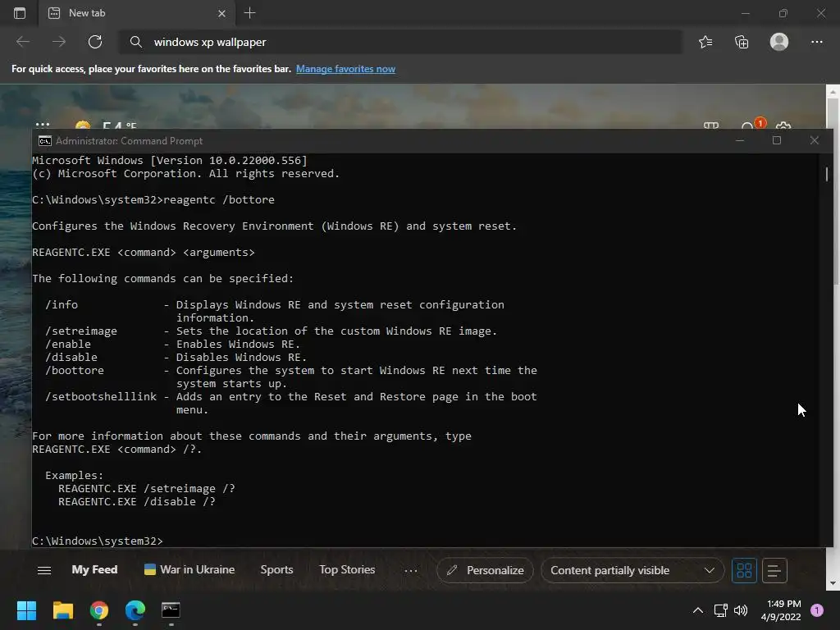This screenshot has width=840, height=630.
Task: Click the browser back arrow
Action: click(x=23, y=42)
